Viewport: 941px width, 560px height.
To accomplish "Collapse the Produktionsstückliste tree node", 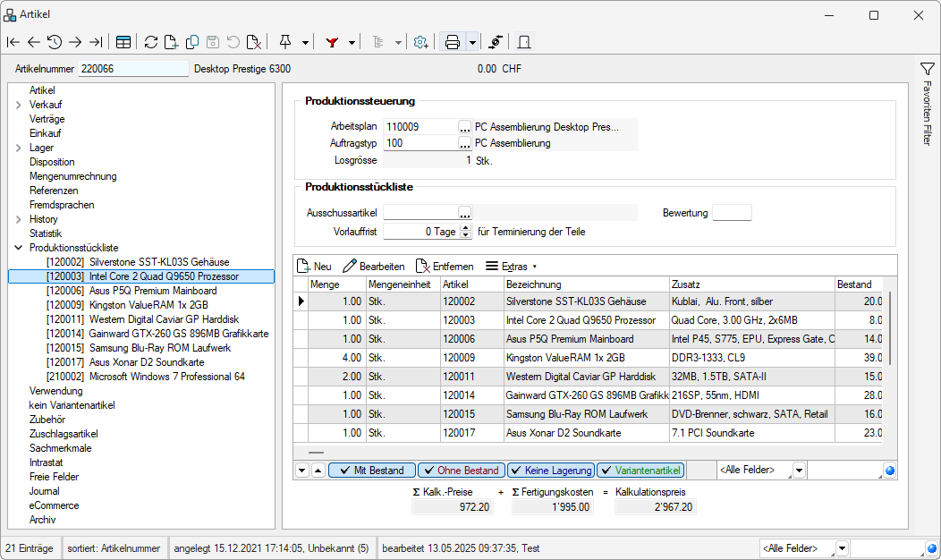I will (x=19, y=248).
